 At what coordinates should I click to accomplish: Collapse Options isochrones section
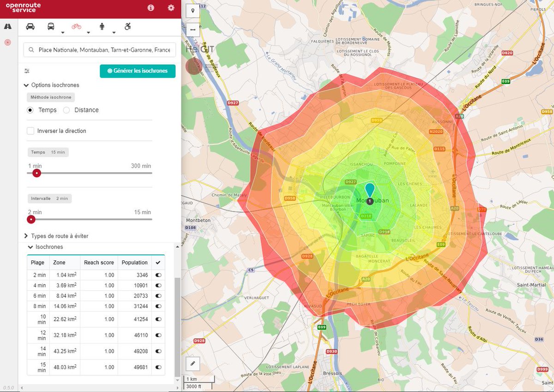tap(51, 85)
